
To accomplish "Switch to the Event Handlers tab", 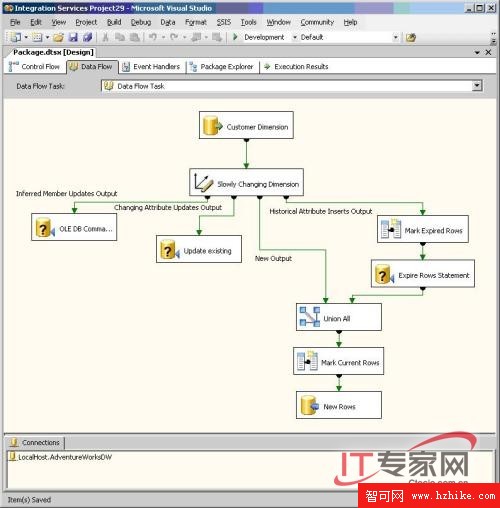I will (x=151, y=67).
